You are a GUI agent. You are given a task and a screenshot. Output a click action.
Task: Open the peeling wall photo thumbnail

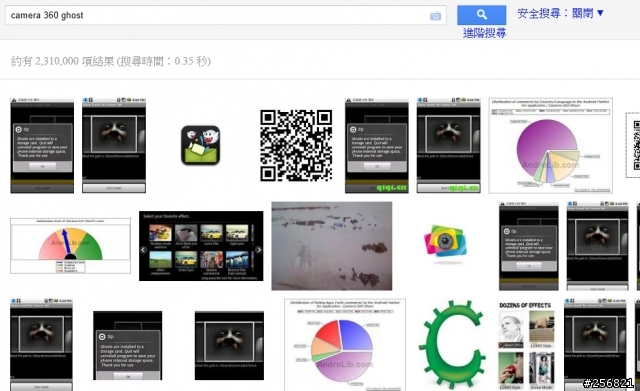coord(332,246)
